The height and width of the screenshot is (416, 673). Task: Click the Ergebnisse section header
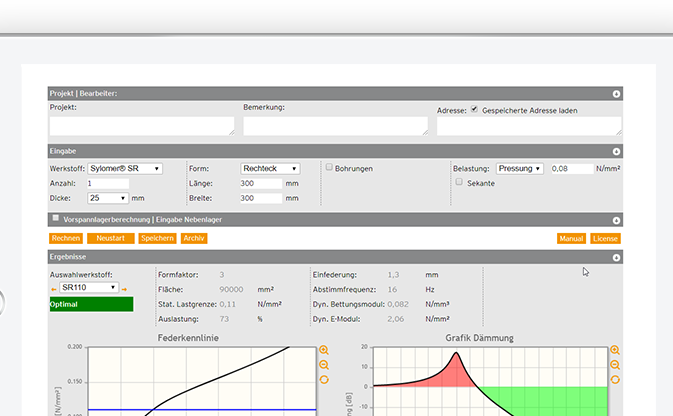point(335,257)
